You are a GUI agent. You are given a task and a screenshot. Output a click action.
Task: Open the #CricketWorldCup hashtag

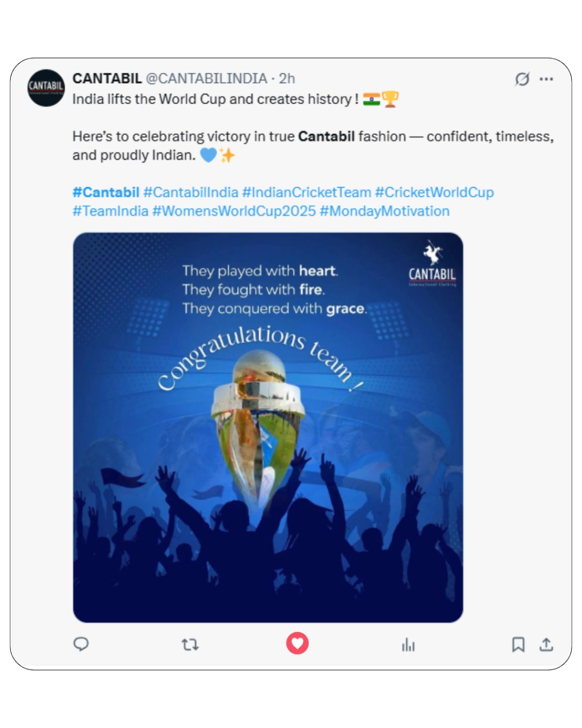pos(435,192)
